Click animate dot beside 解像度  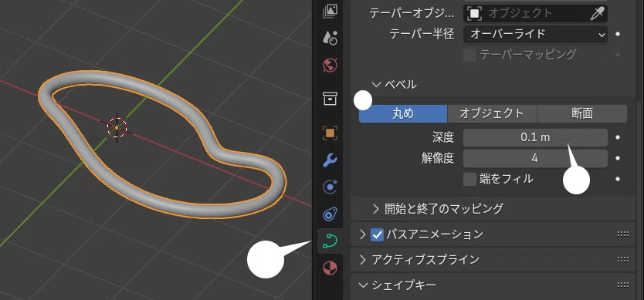(618, 158)
